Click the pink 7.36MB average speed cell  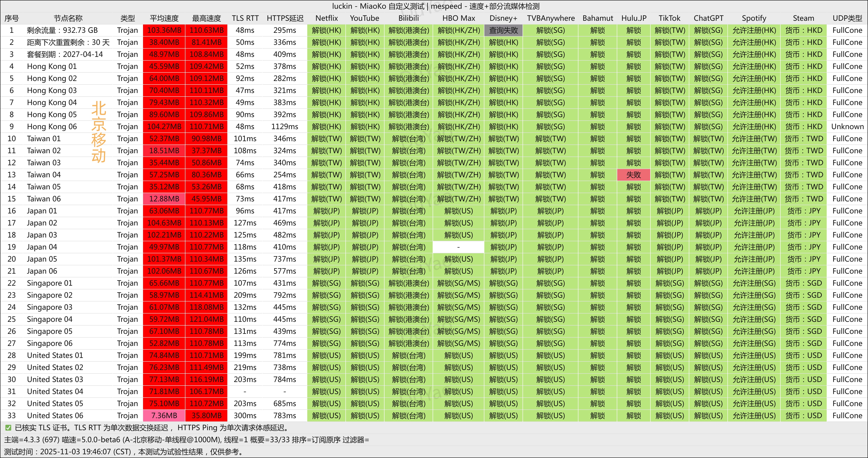(x=164, y=415)
